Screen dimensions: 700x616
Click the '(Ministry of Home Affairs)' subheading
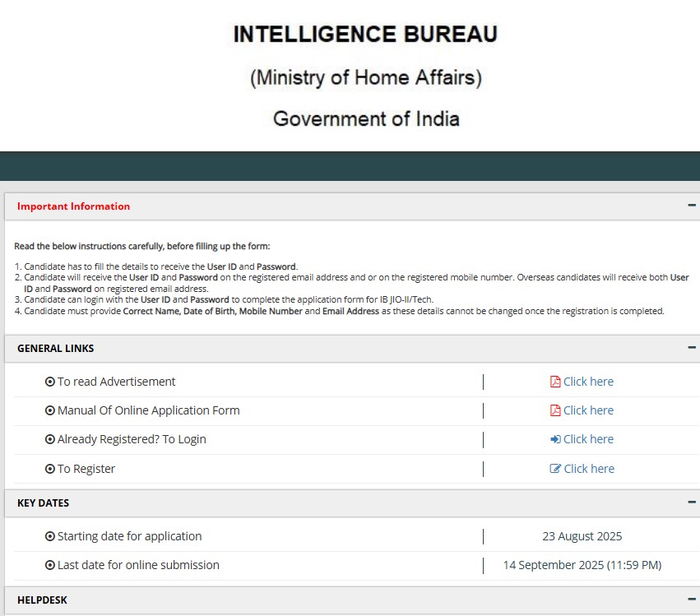click(x=366, y=77)
